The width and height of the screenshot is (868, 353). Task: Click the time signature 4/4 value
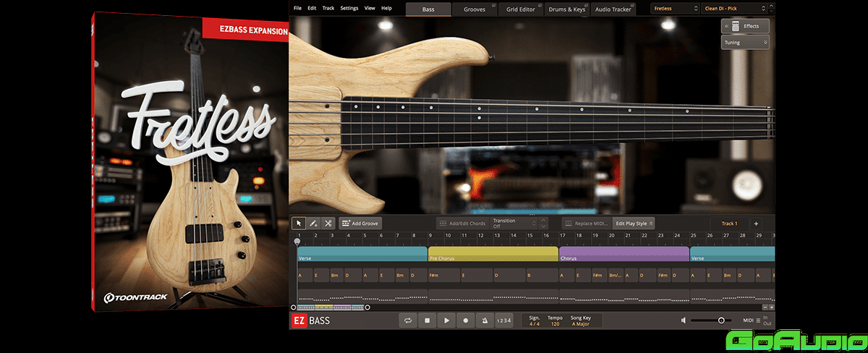(x=535, y=324)
